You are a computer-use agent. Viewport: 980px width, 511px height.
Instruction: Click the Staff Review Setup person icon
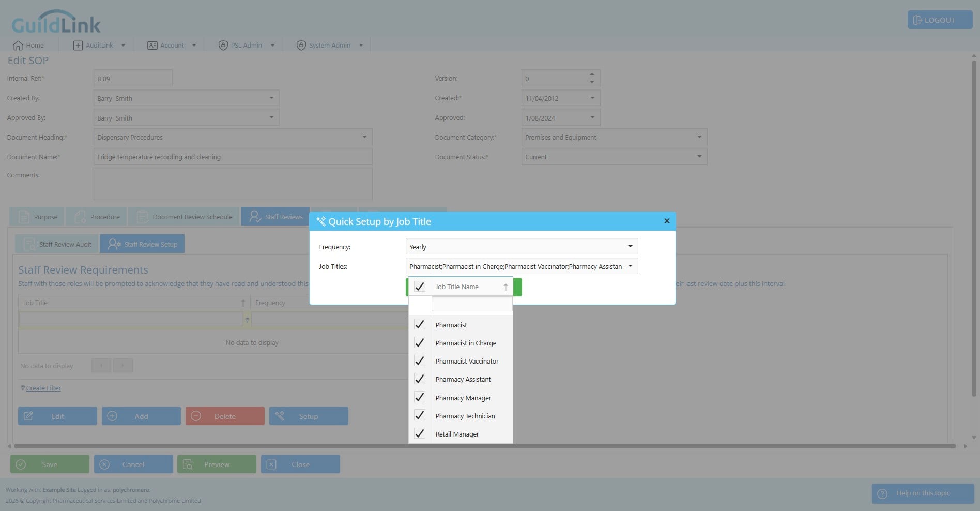tap(114, 244)
